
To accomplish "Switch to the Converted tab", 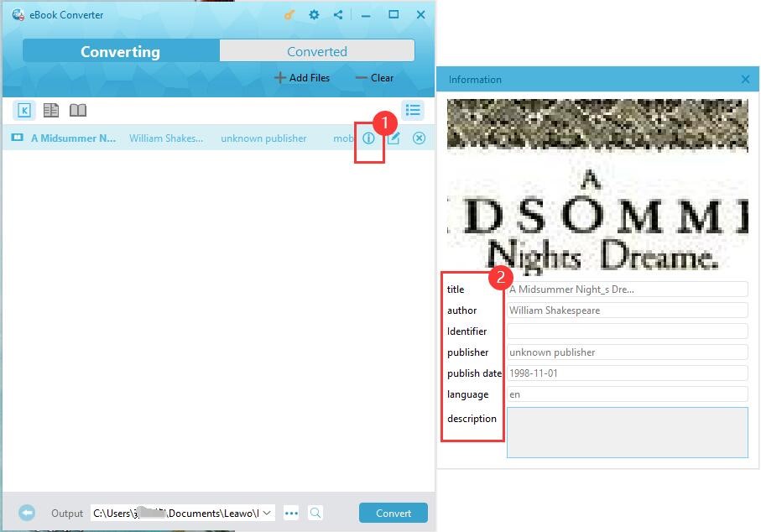I will tap(316, 51).
